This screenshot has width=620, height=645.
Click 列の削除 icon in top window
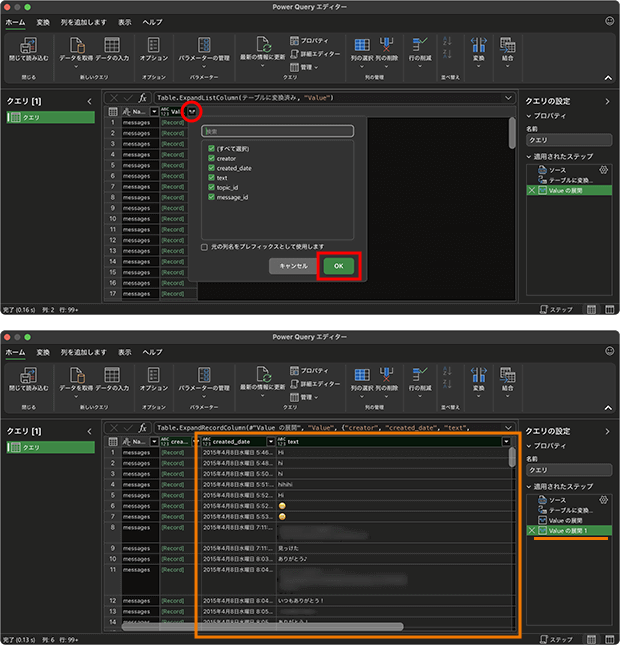(386, 45)
